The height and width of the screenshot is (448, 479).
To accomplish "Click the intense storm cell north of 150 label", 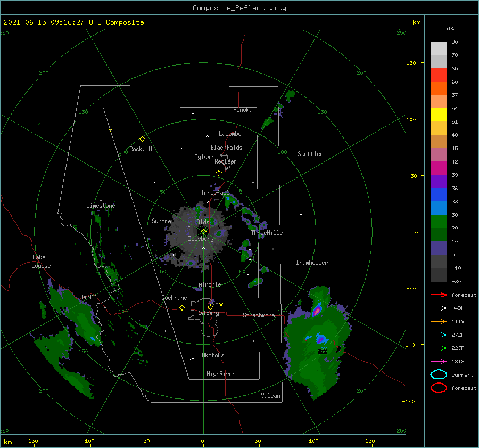I will click(317, 310).
